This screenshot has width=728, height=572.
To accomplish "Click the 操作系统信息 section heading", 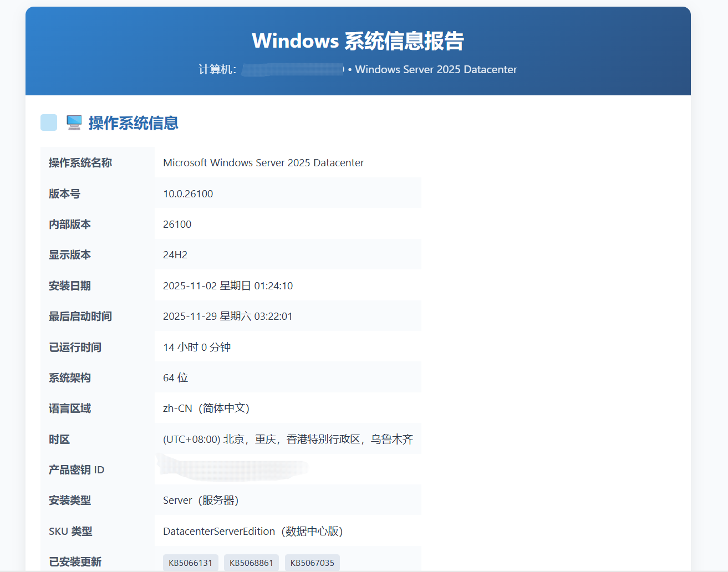I will pyautogui.click(x=134, y=123).
